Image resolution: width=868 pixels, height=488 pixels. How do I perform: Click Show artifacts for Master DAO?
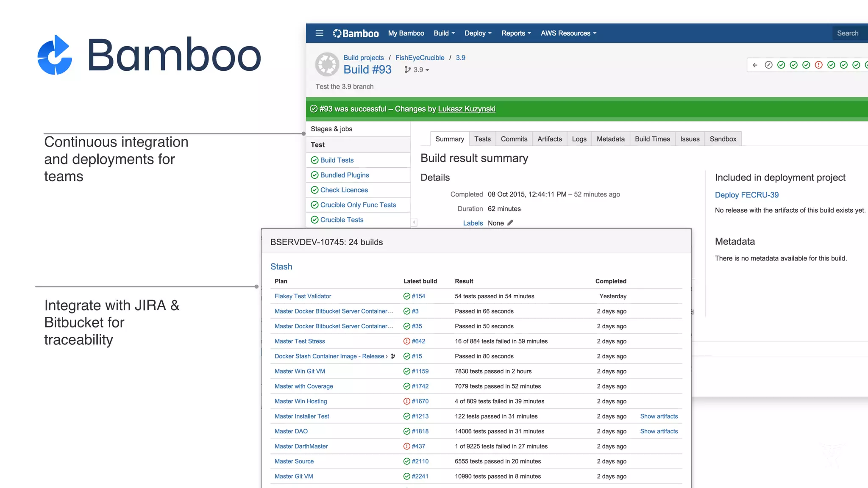pos(659,431)
